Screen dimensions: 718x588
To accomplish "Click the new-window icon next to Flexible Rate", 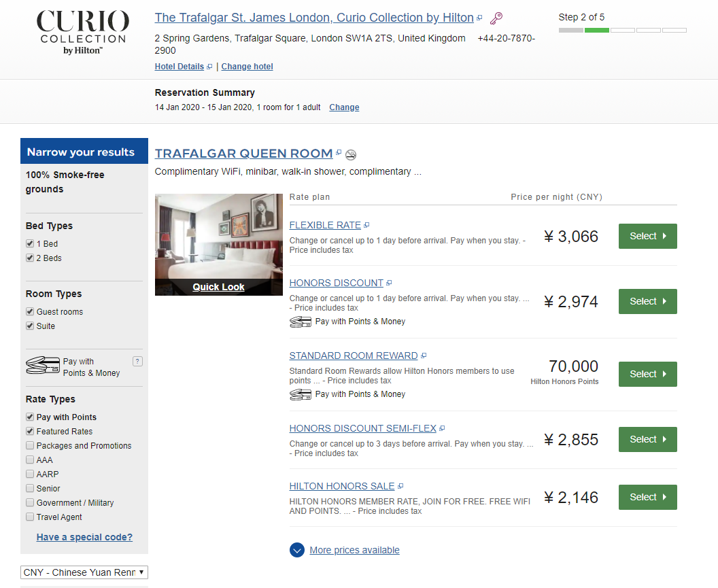I will pyautogui.click(x=366, y=225).
